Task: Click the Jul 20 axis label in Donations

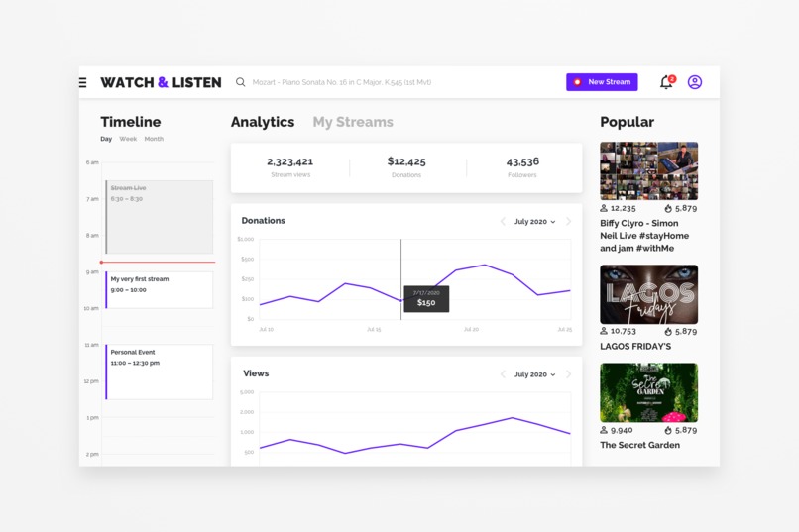Action: pyautogui.click(x=471, y=329)
